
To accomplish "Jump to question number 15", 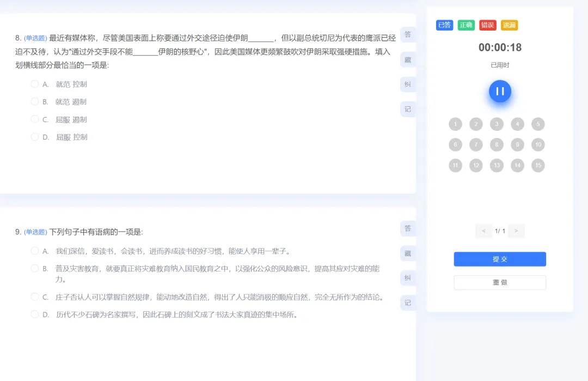I will point(538,165).
